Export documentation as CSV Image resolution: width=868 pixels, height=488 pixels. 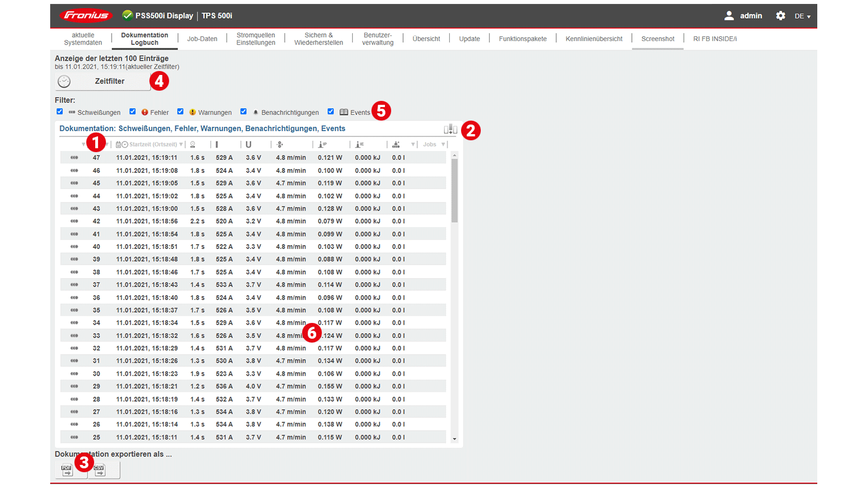point(100,471)
